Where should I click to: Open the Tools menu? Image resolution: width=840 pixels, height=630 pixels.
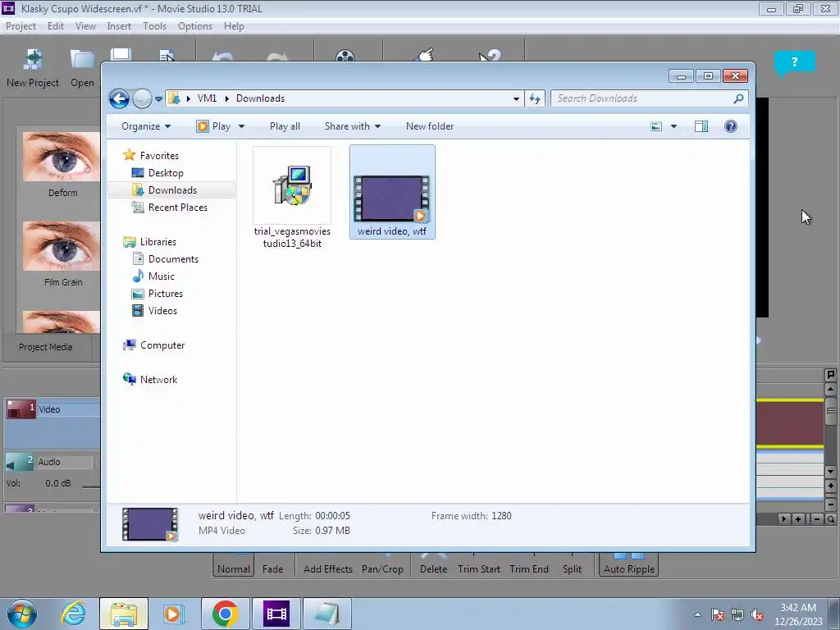click(154, 26)
